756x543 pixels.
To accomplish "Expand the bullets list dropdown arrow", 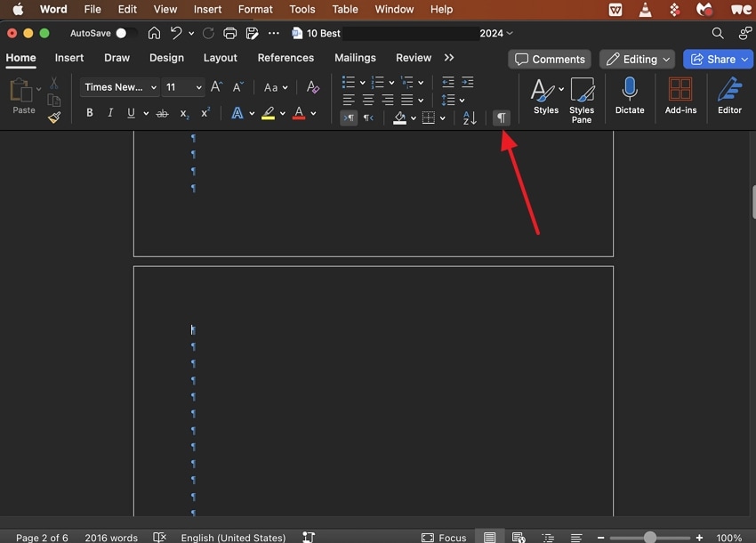I will tap(363, 83).
